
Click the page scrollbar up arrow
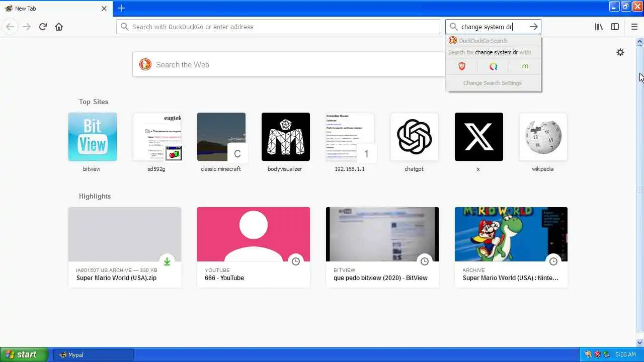pos(640,41)
